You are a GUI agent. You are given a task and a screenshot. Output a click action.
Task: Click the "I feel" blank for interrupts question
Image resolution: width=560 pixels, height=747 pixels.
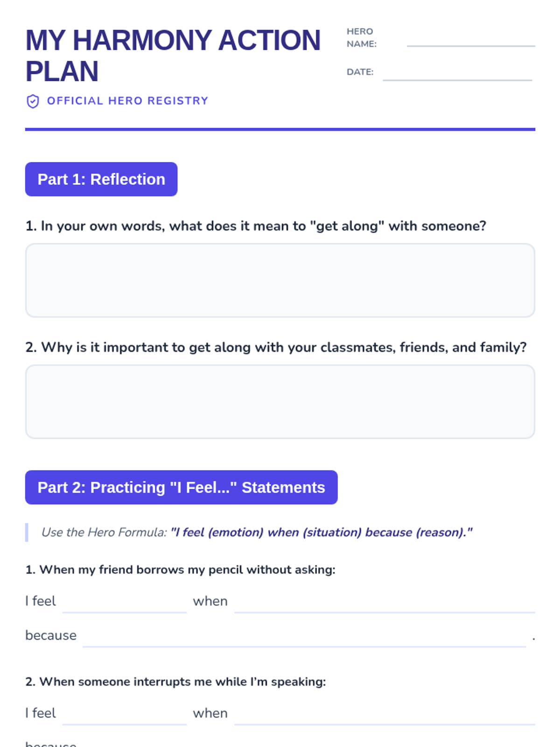pos(125,714)
